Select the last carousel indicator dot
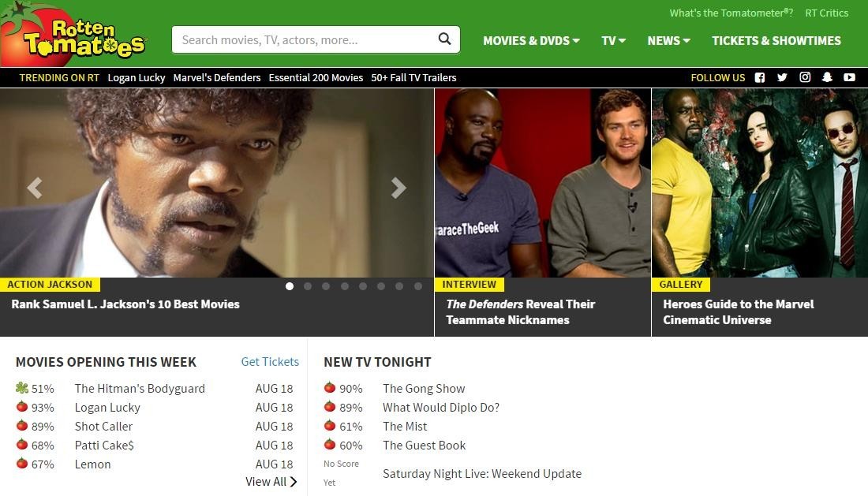 (418, 286)
